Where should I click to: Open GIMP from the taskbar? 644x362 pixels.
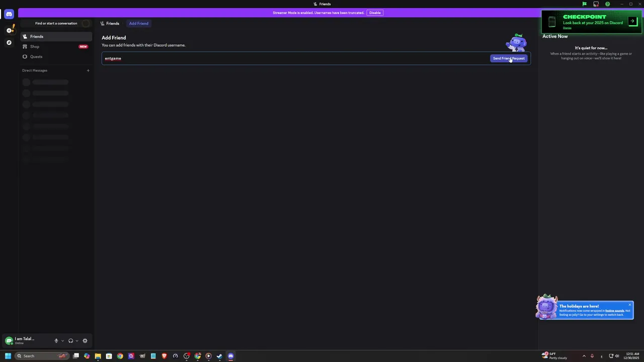[x=142, y=356]
